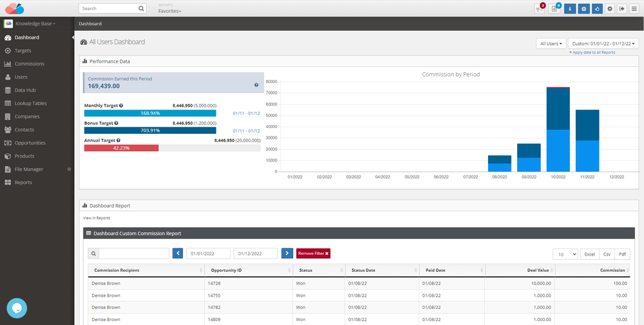Go to Targets in sidebar
The height and width of the screenshot is (325, 644).
coord(23,50)
